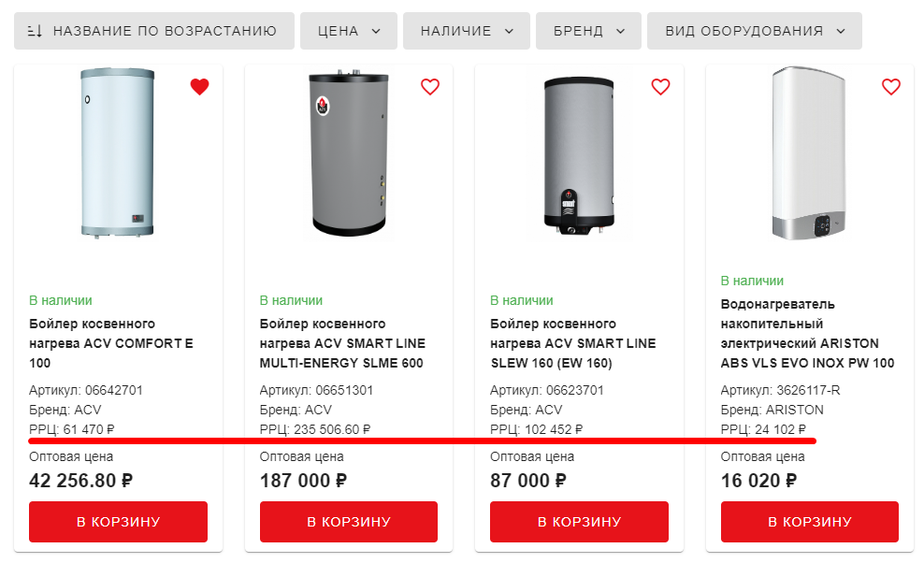
Task: Toggle favorite heart on ARISTON water heater
Action: point(891,87)
